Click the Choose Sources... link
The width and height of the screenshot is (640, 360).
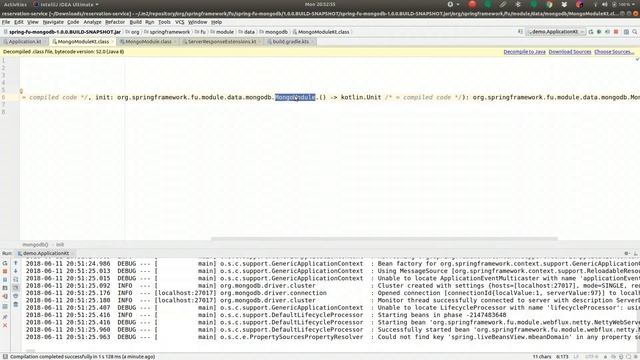click(614, 52)
